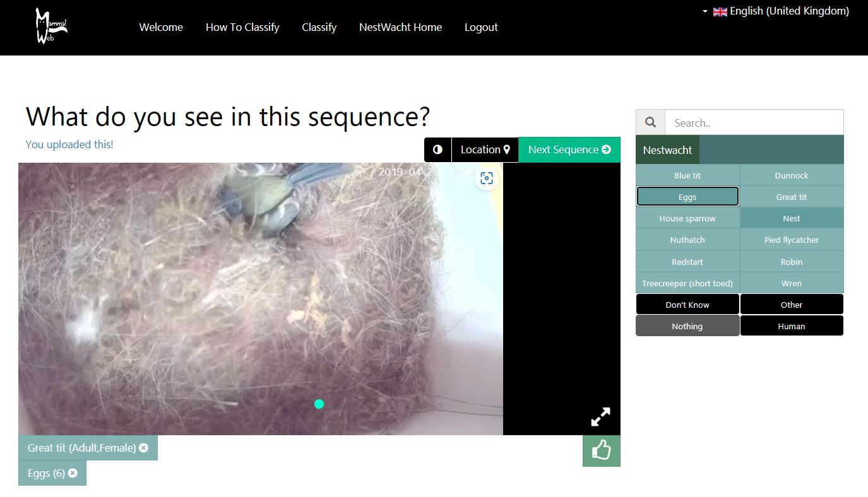Remove the Great tit (Adult,Female) tag
This screenshot has height=497, width=868.
coord(143,448)
